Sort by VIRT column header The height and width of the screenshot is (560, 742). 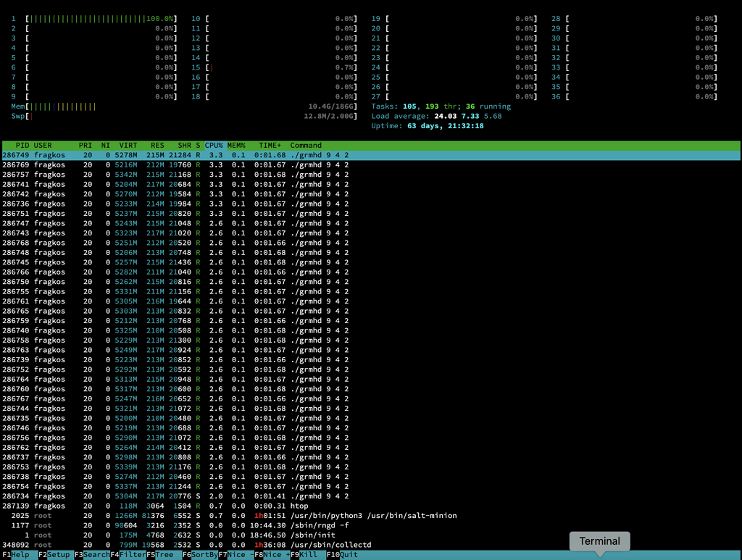coord(128,145)
